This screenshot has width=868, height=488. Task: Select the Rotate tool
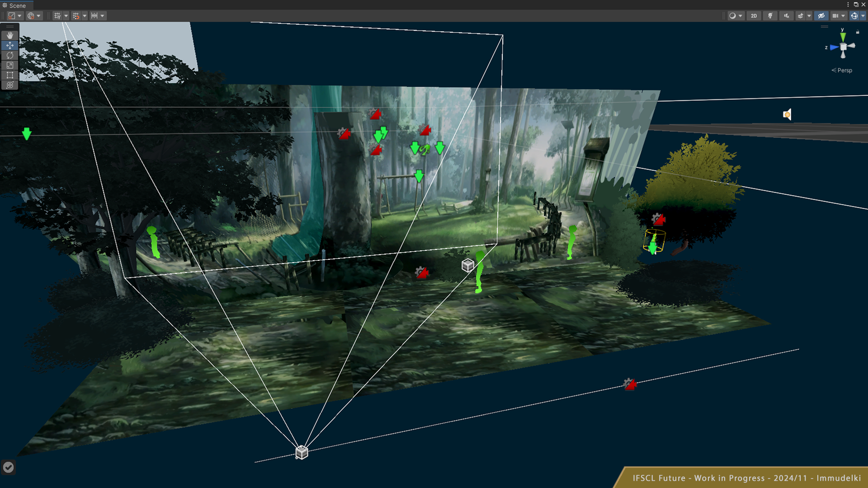(x=9, y=55)
